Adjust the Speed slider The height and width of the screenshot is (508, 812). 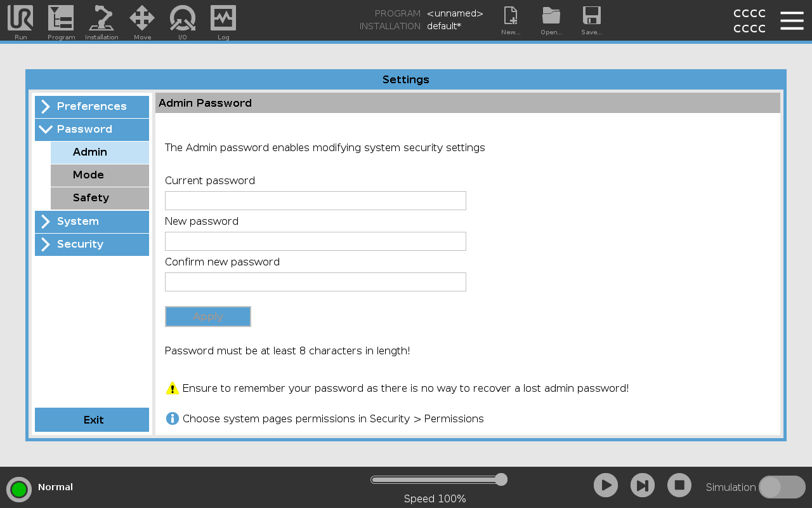tap(502, 479)
